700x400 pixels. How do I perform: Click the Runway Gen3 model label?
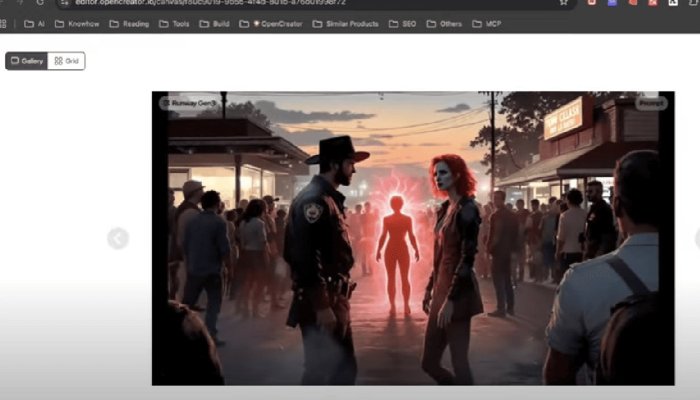point(189,103)
